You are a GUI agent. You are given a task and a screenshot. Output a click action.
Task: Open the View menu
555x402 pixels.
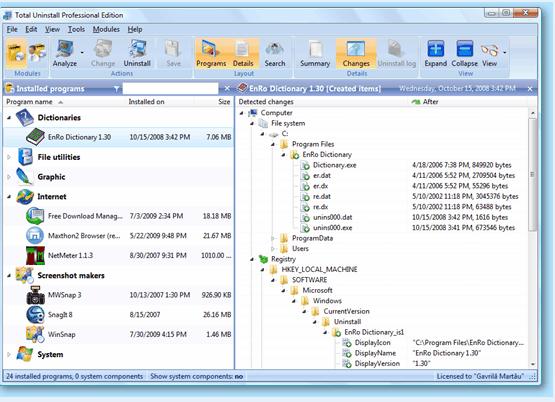[x=52, y=29]
